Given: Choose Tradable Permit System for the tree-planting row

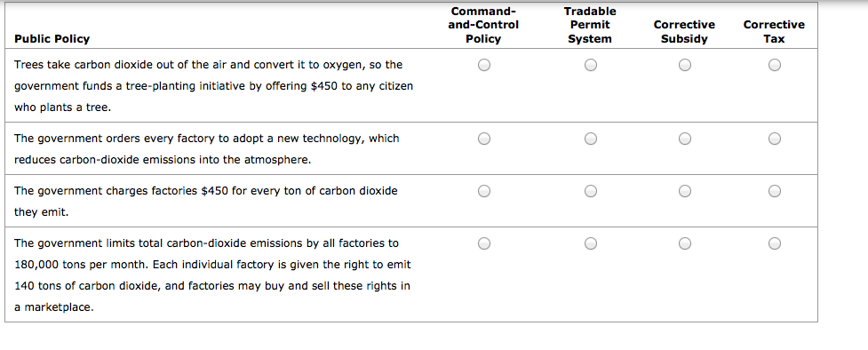Looking at the screenshot, I should tap(591, 66).
